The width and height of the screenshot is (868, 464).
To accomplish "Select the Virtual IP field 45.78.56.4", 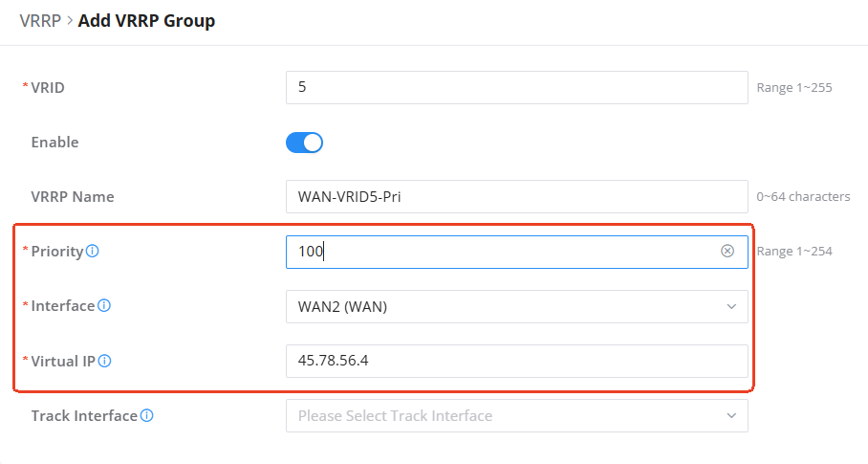I will coord(517,361).
